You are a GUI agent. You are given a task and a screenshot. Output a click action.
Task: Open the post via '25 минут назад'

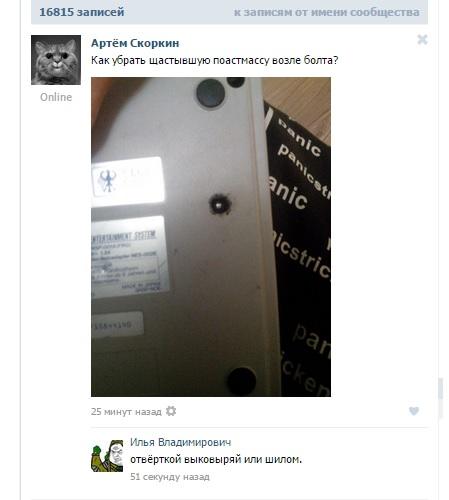pos(126,412)
